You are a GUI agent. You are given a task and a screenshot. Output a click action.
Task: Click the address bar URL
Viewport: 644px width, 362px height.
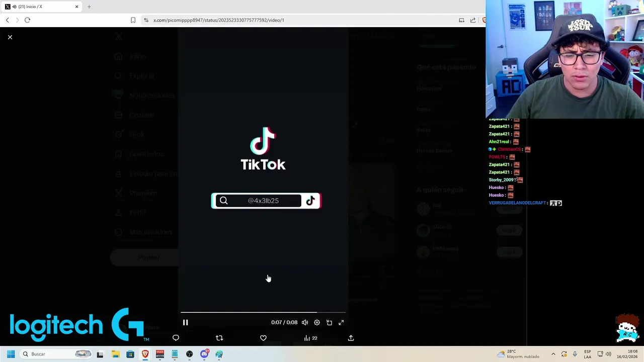[219, 20]
